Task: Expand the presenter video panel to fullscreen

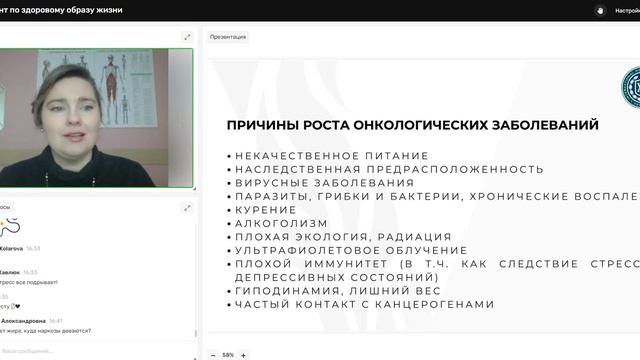Action: click(187, 37)
